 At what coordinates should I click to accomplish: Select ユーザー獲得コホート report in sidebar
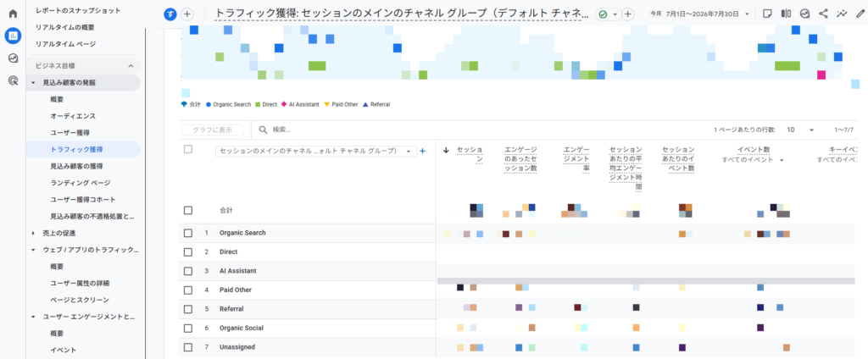(82, 199)
